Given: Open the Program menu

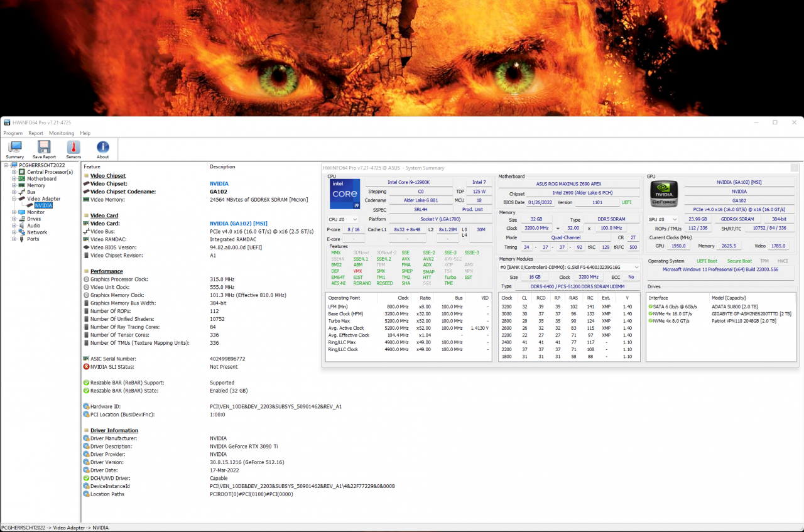Looking at the screenshot, I should (13, 133).
